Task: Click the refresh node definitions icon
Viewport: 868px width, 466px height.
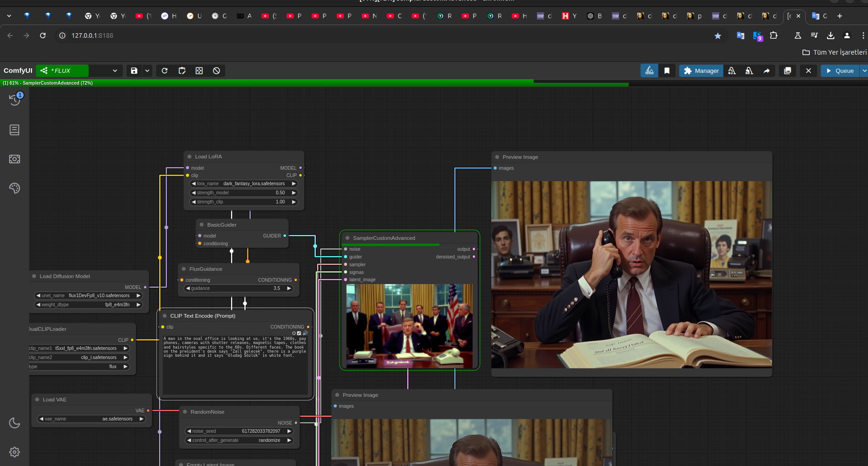Action: pyautogui.click(x=165, y=71)
